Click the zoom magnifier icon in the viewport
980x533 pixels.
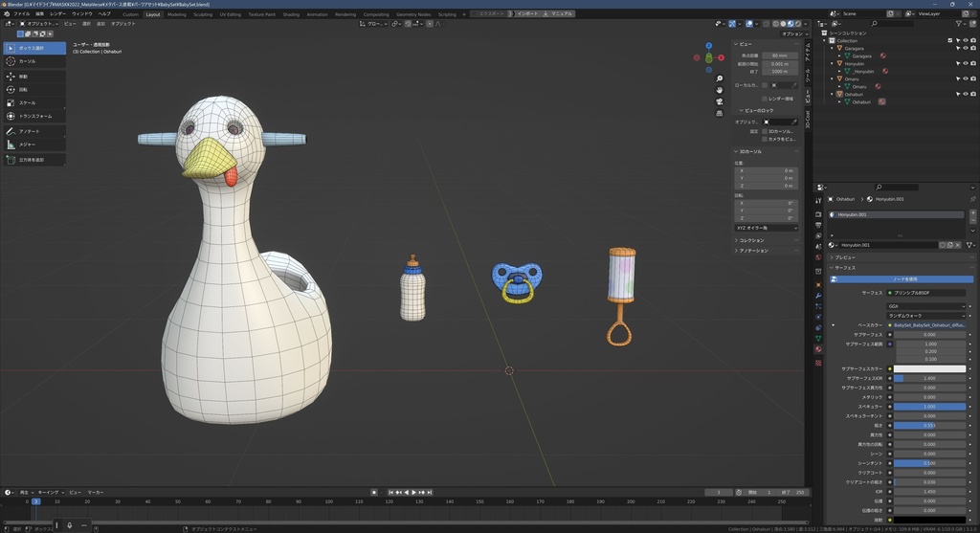coord(720,78)
